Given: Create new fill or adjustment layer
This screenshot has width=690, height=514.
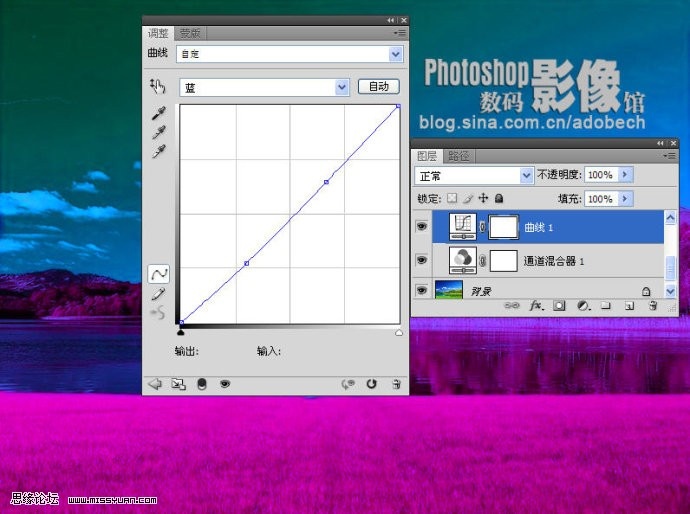Looking at the screenshot, I should pyautogui.click(x=583, y=306).
